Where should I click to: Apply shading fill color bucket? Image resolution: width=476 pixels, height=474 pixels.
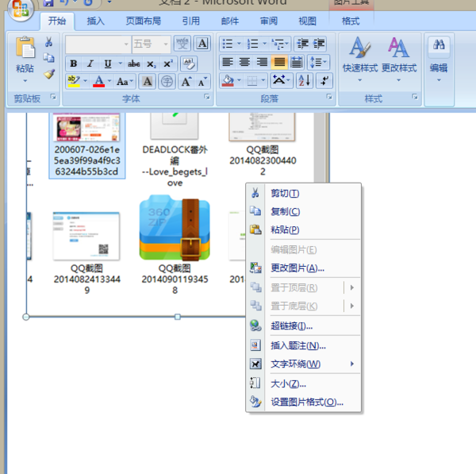point(228,80)
